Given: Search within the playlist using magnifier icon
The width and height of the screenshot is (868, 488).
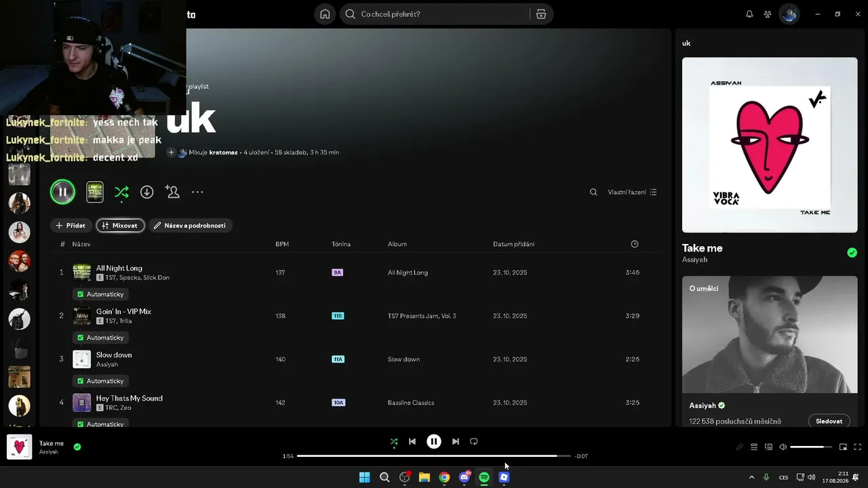Looking at the screenshot, I should click(593, 192).
